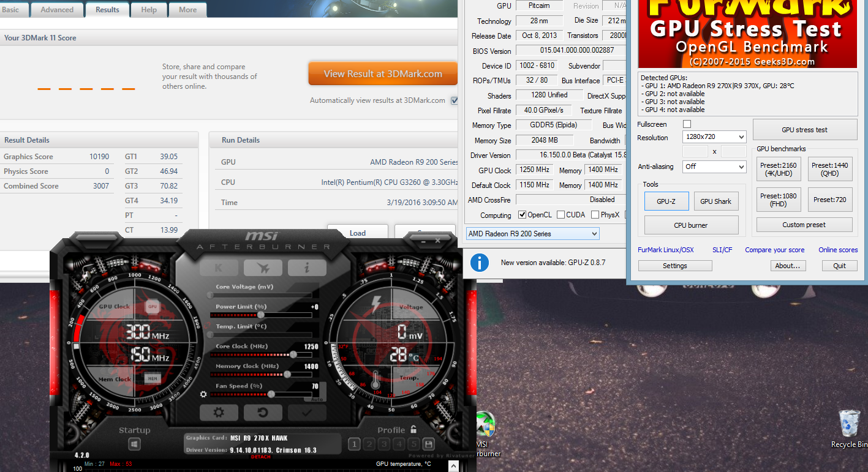
Task: Enable the Fullscreen checkbox in FurMark
Action: (687, 124)
